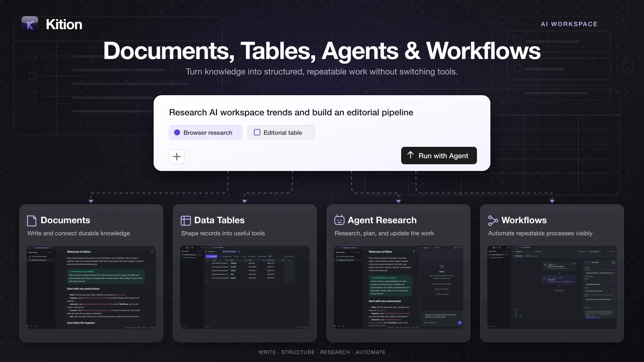Image resolution: width=644 pixels, height=362 pixels.
Task: Tick select-all checkbox in Data Tables preview
Action: pos(208,260)
